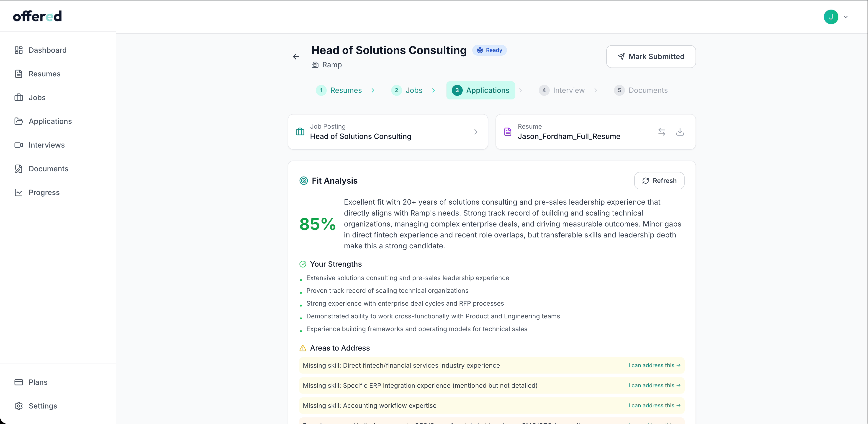868x424 pixels.
Task: Click 'I can address this' for fintech experience
Action: pyautogui.click(x=654, y=365)
